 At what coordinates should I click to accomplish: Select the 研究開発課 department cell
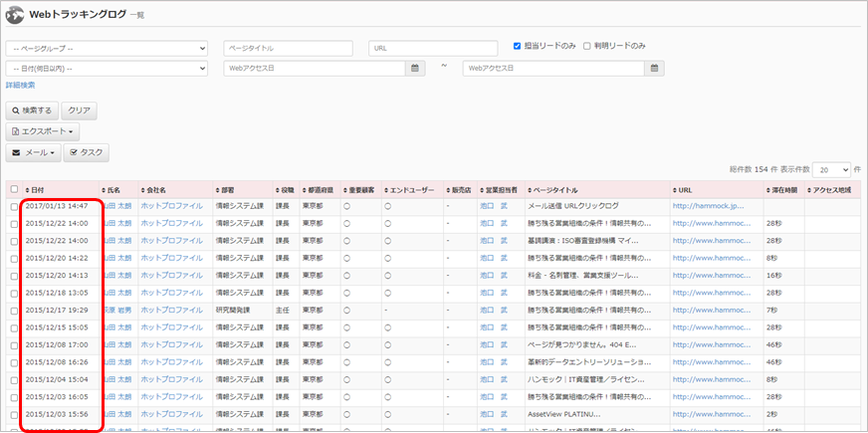(233, 310)
